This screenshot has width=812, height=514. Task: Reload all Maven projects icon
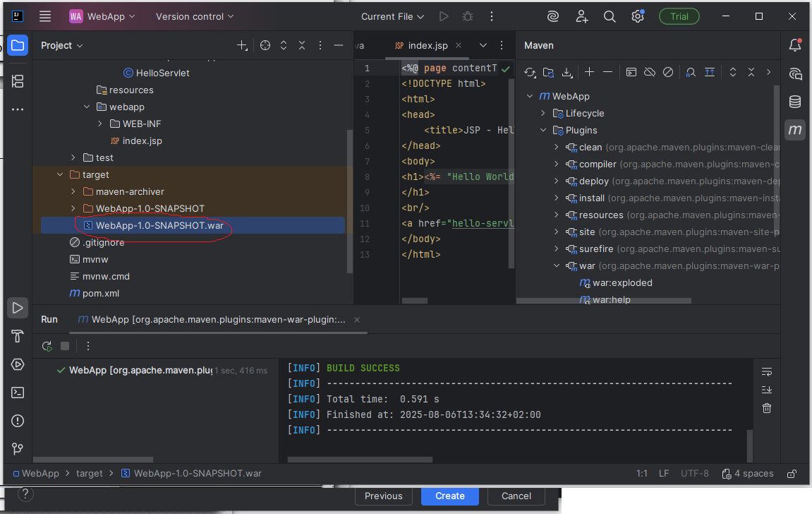[x=530, y=72]
